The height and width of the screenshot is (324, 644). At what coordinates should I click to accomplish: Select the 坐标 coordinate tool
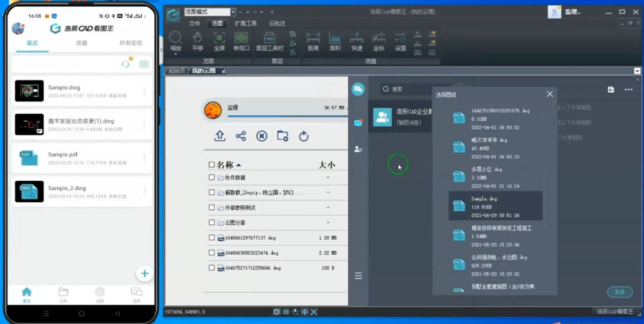(x=379, y=41)
